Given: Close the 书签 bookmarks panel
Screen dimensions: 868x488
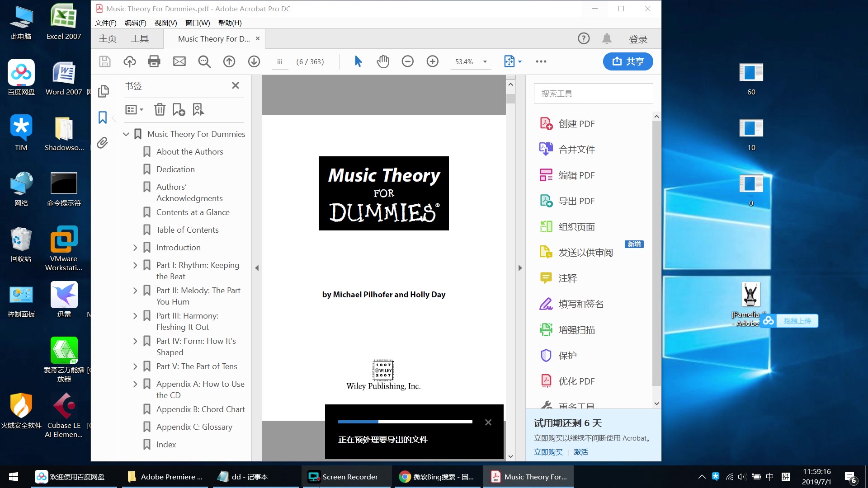Looking at the screenshot, I should [236, 85].
